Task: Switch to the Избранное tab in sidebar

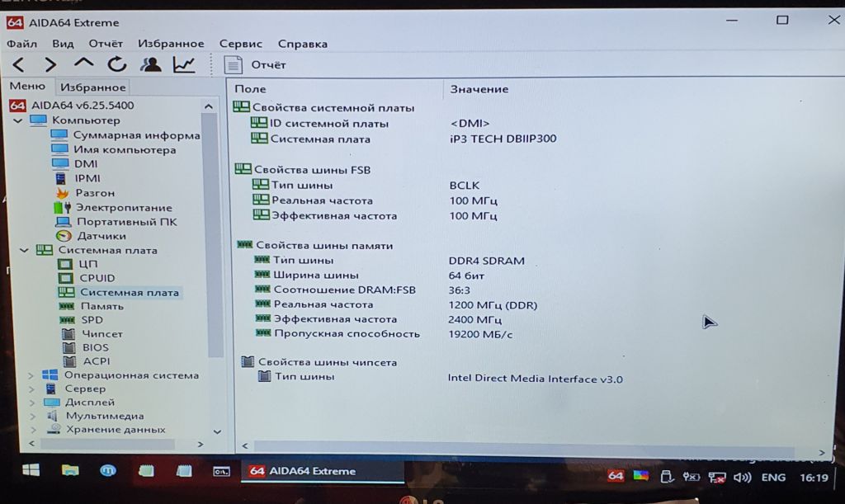Action: click(92, 87)
